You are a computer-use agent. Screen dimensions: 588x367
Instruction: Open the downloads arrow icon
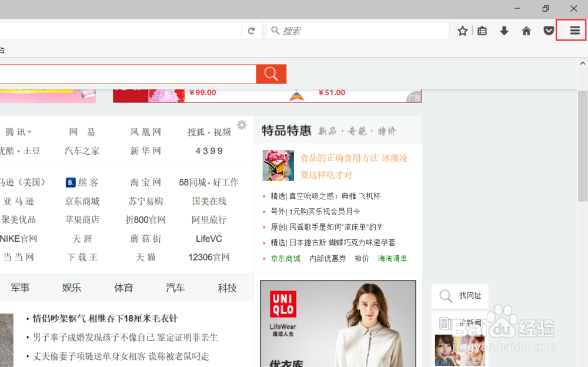click(504, 31)
